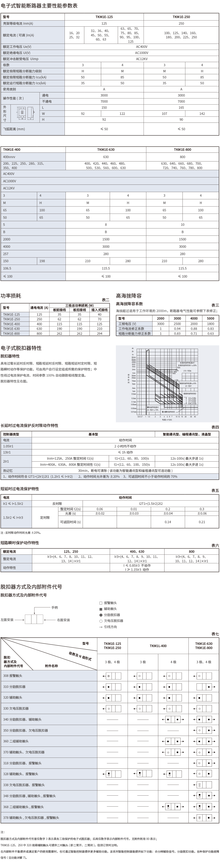The width and height of the screenshot is (220, 868).
Task: Click 308 报警触头 diagram in TKM1L-400 4 极 column
Action: pyautogui.click(x=173, y=676)
